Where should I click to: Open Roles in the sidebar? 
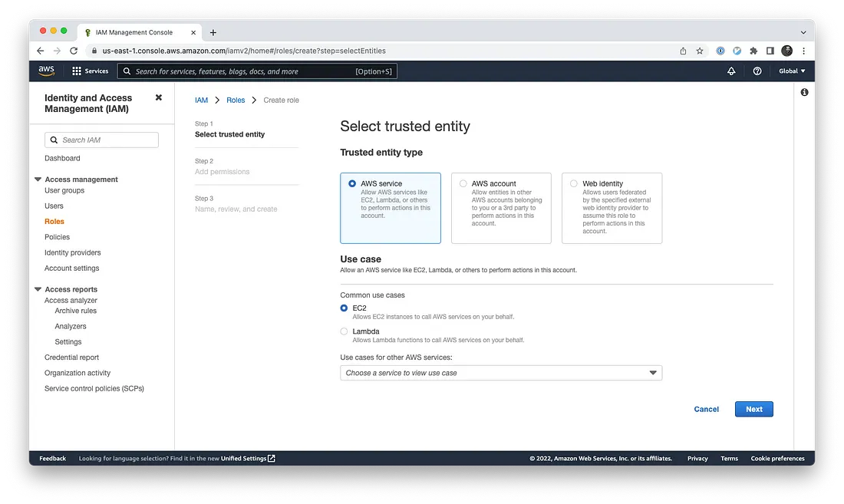(54, 222)
